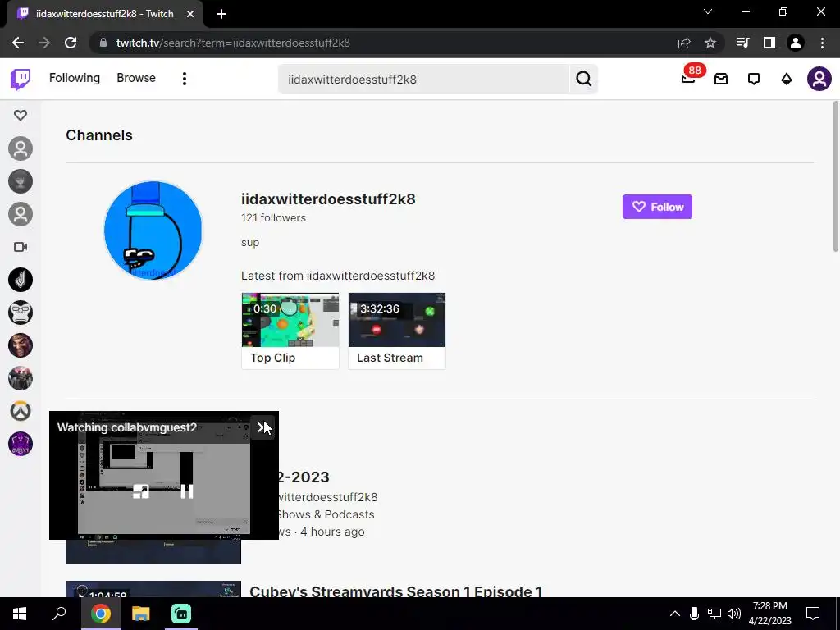This screenshot has width=840, height=630.
Task: Open Chrome media control icon
Action: point(742,43)
